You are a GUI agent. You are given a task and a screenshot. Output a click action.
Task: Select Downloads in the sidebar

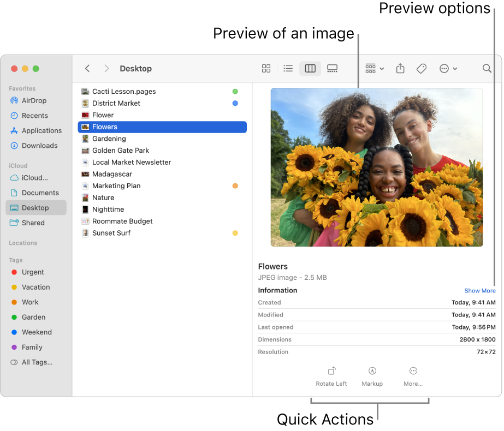pos(39,146)
